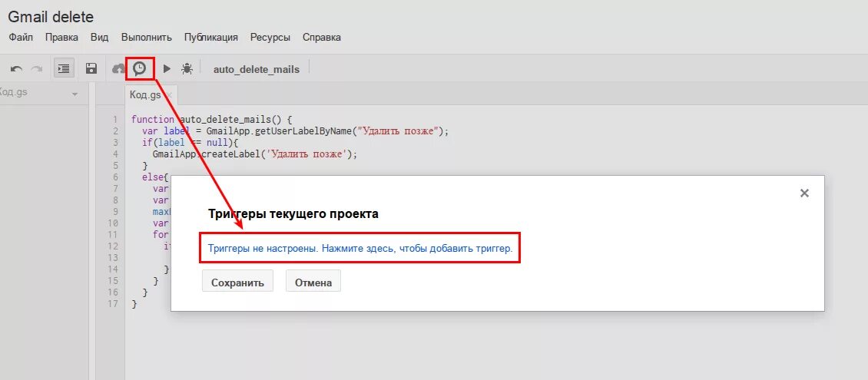
Task: Open the Выполнить menu
Action: pyautogui.click(x=146, y=37)
